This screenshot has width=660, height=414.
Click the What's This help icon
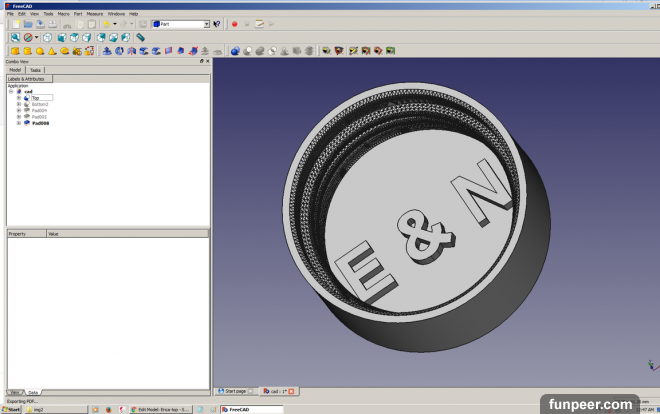pos(217,23)
